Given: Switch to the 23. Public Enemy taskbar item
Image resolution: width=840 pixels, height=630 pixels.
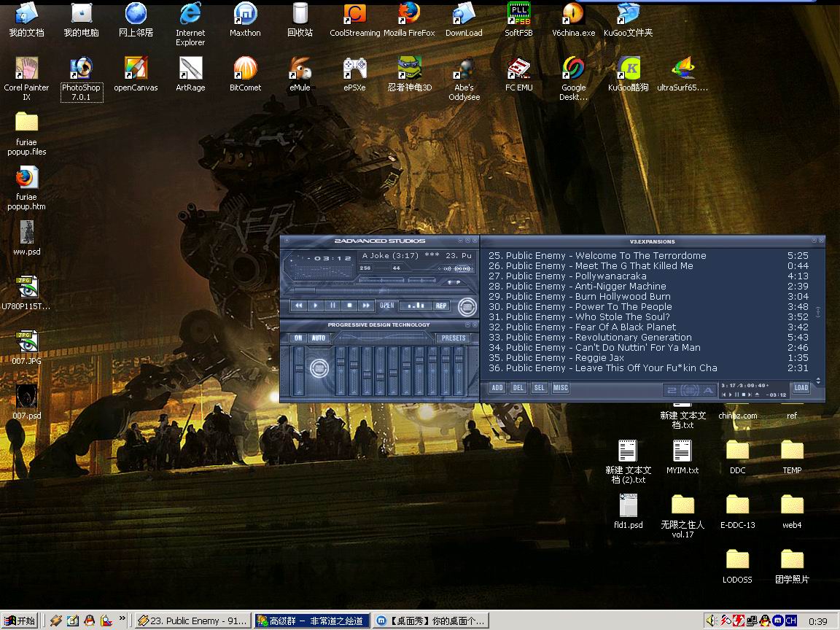Looking at the screenshot, I should [x=192, y=621].
